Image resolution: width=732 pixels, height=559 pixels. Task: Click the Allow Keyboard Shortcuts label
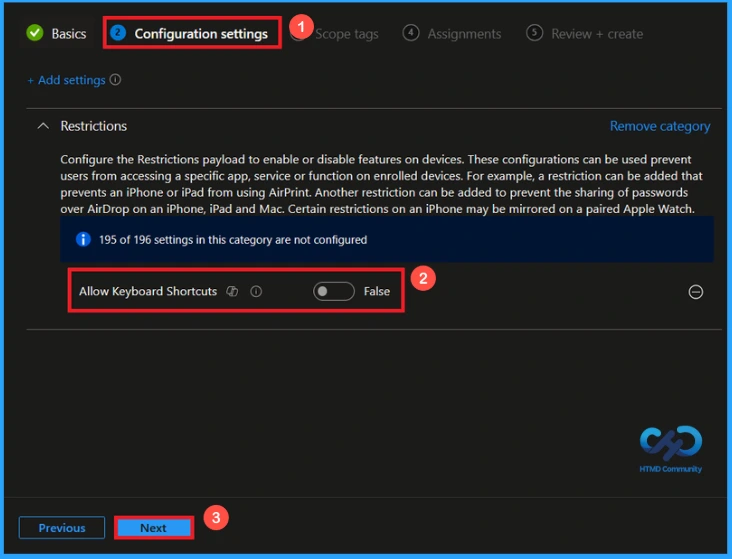pos(148,291)
